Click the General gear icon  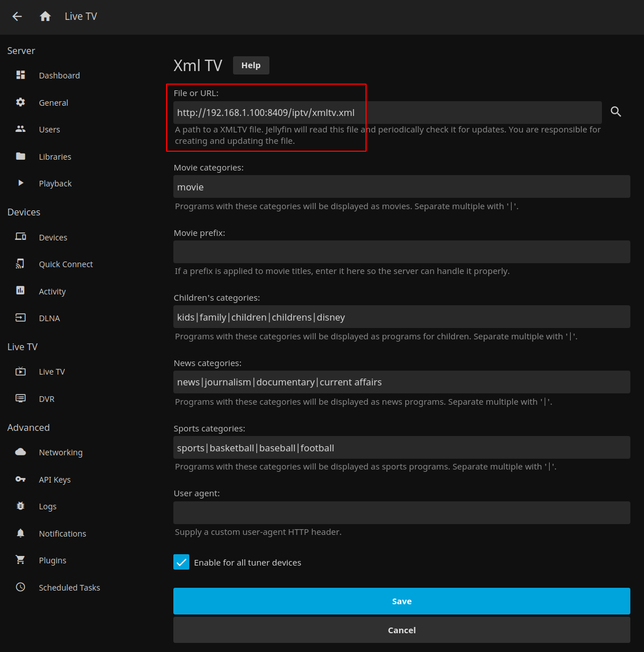pyautogui.click(x=20, y=102)
